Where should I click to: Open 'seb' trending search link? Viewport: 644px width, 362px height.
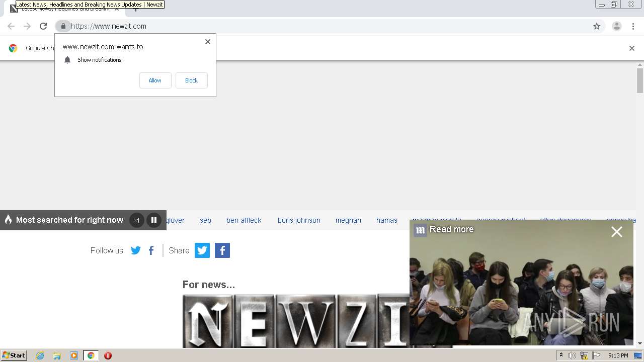205,220
